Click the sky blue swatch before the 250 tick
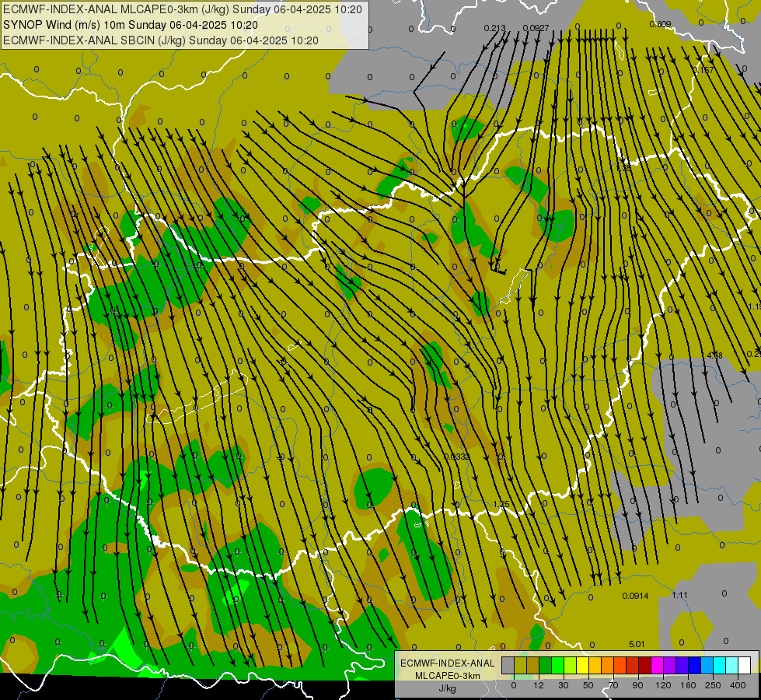This screenshot has width=761, height=700. coord(707,665)
